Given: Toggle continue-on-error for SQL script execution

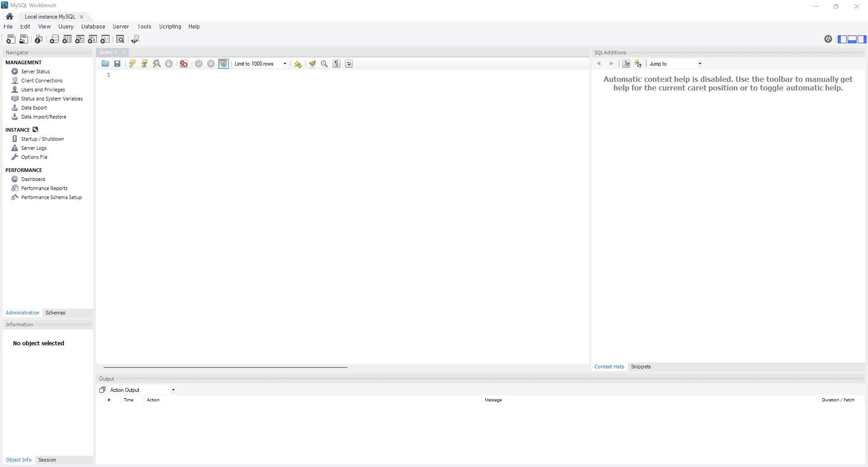Looking at the screenshot, I should coord(184,64).
